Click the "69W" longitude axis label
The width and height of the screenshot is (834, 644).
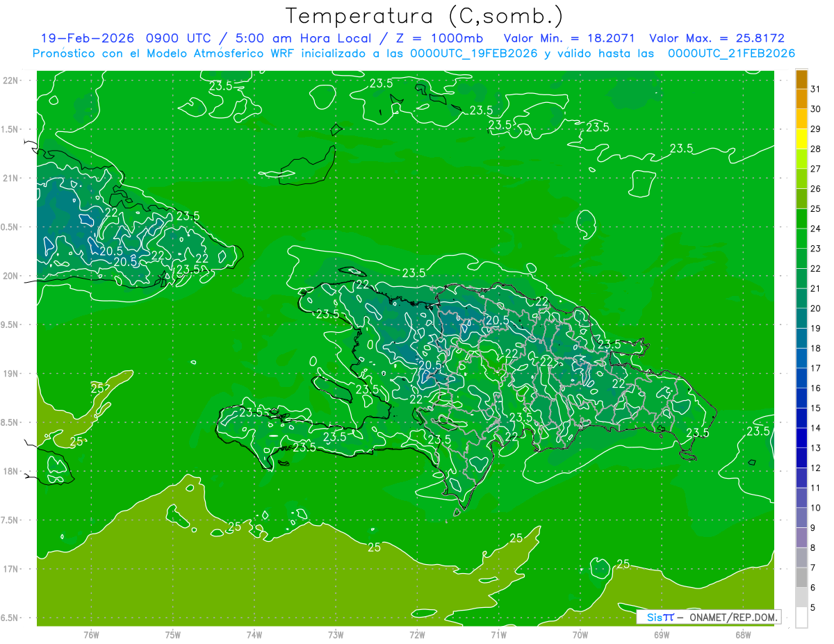point(662,635)
